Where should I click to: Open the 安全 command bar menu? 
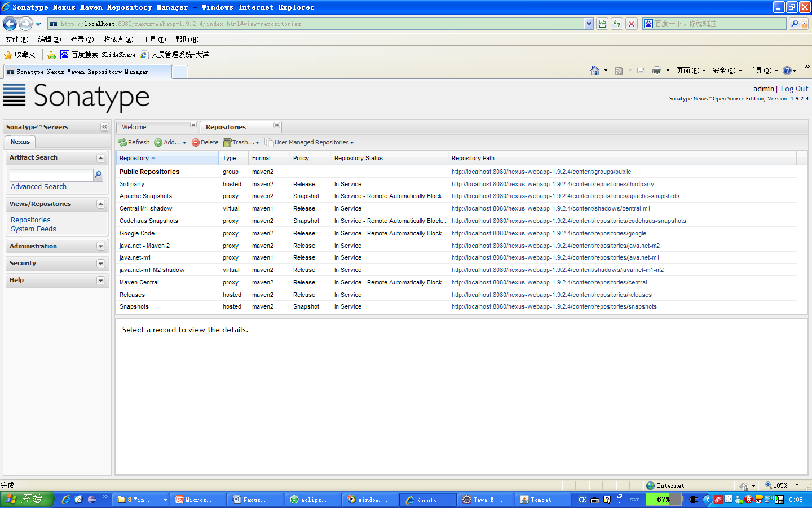click(727, 71)
